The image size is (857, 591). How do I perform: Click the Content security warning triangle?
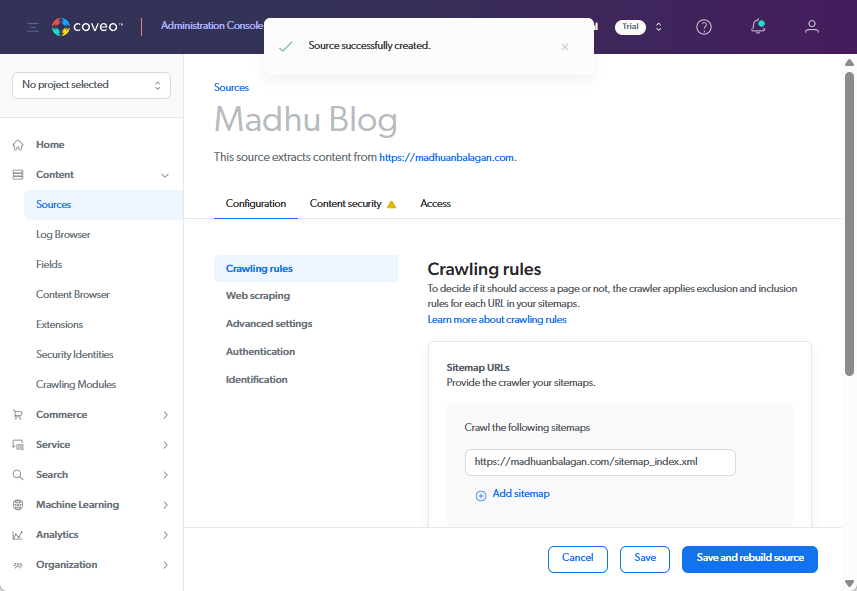click(392, 204)
